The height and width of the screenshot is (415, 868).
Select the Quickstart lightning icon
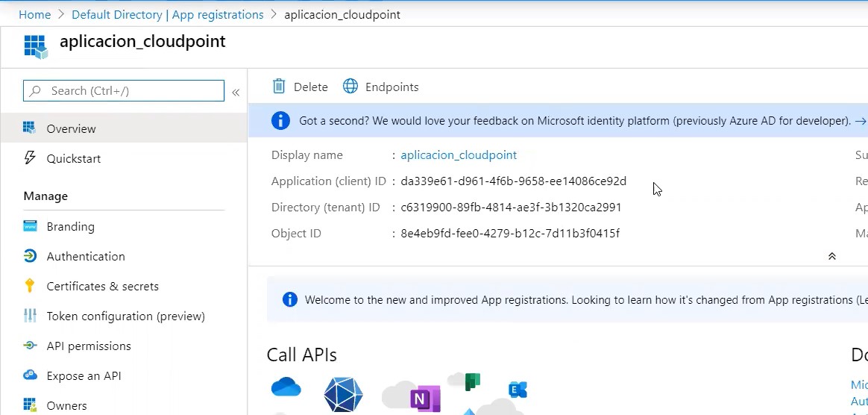tap(30, 158)
